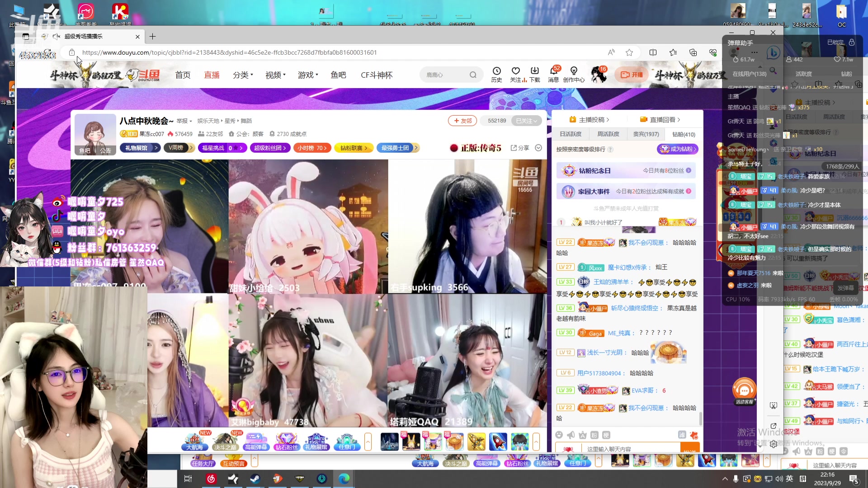The height and width of the screenshot is (488, 868).
Task: Open the 礼物展馆 icon in gift bar
Action: click(x=316, y=441)
